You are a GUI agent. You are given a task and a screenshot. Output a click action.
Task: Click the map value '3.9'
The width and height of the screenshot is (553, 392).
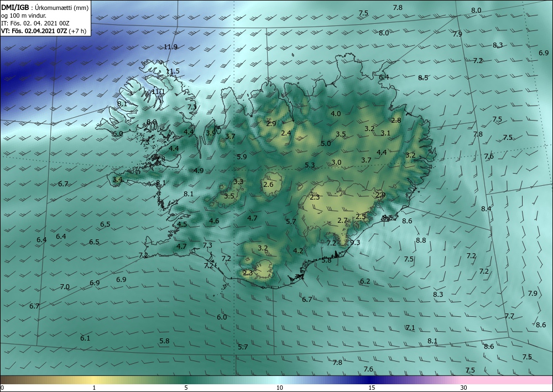point(211,133)
